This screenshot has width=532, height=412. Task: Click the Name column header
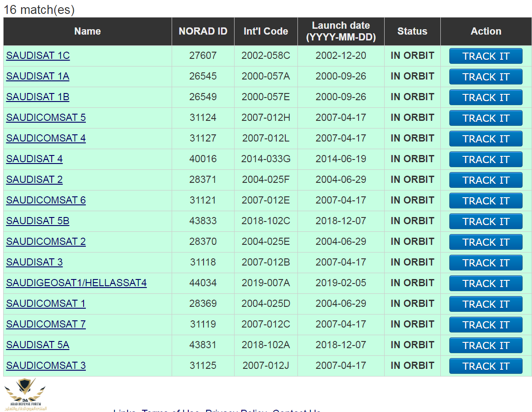point(88,31)
